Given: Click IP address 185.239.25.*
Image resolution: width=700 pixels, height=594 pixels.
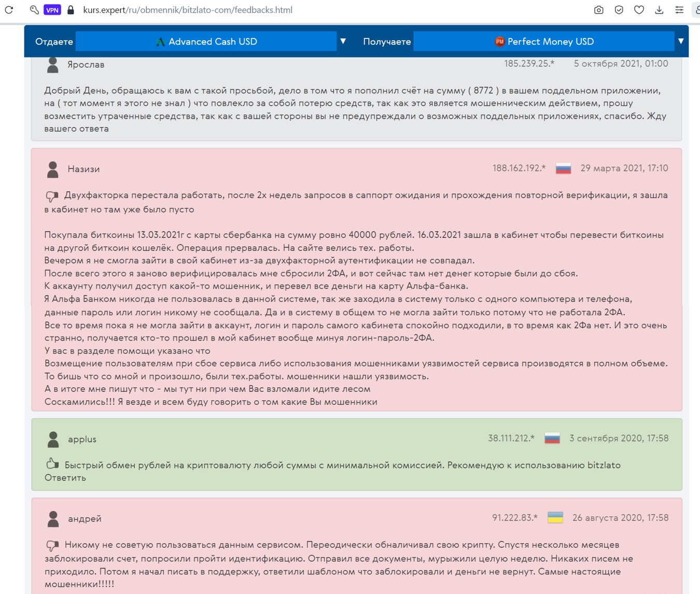Looking at the screenshot, I should click(x=529, y=64).
